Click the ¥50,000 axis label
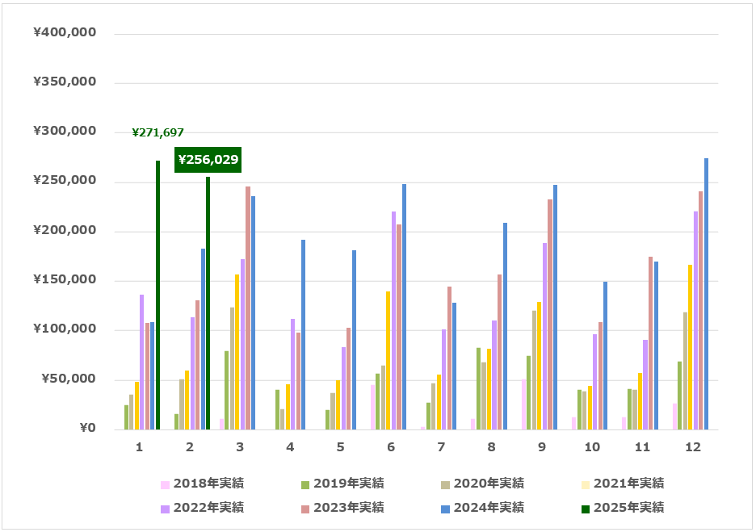Image resolution: width=756 pixels, height=532 pixels. click(69, 379)
